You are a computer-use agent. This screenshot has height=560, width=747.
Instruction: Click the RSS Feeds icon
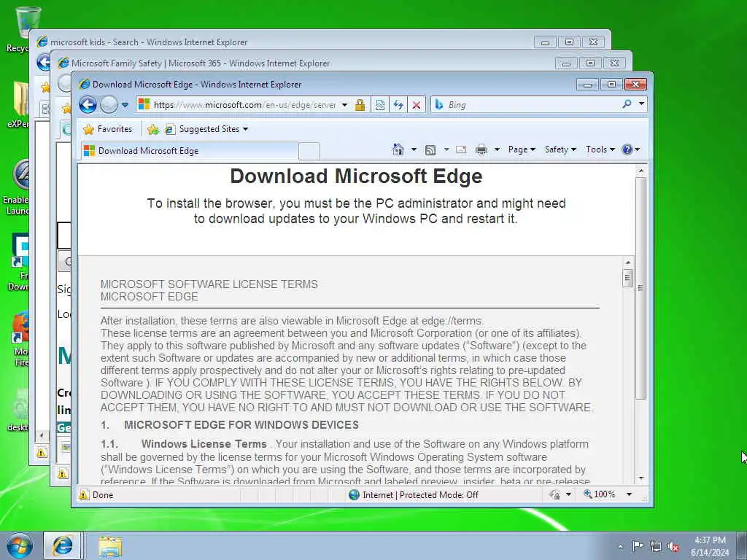click(x=430, y=150)
